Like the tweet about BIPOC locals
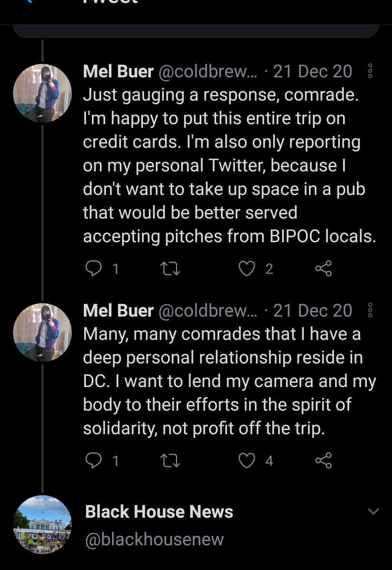Viewport: 392px width, 570px height. click(x=247, y=269)
